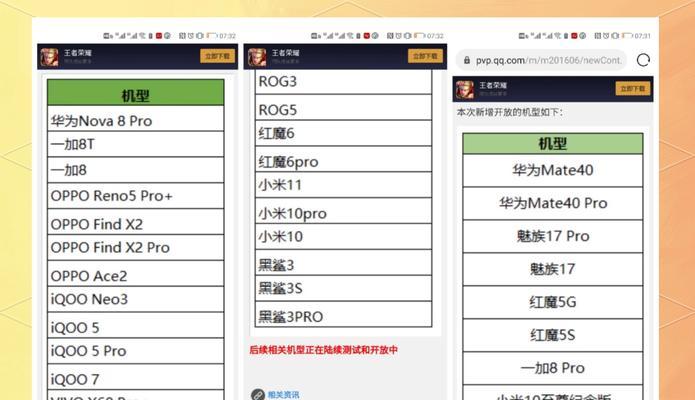Select the 一加8T row
This screenshot has width=695, height=400.
(136, 144)
